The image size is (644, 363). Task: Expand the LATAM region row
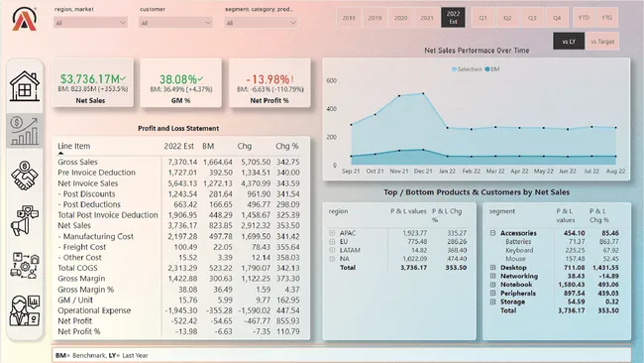(x=332, y=250)
